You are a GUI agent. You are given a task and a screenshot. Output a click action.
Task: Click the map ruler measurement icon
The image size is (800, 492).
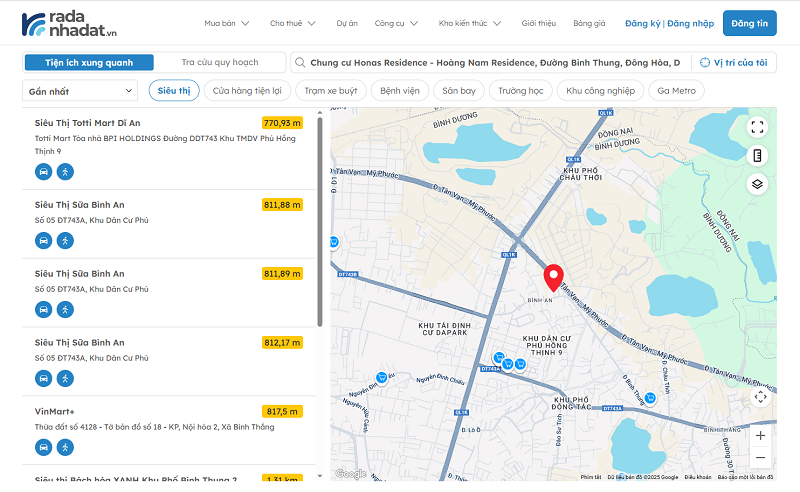757,155
